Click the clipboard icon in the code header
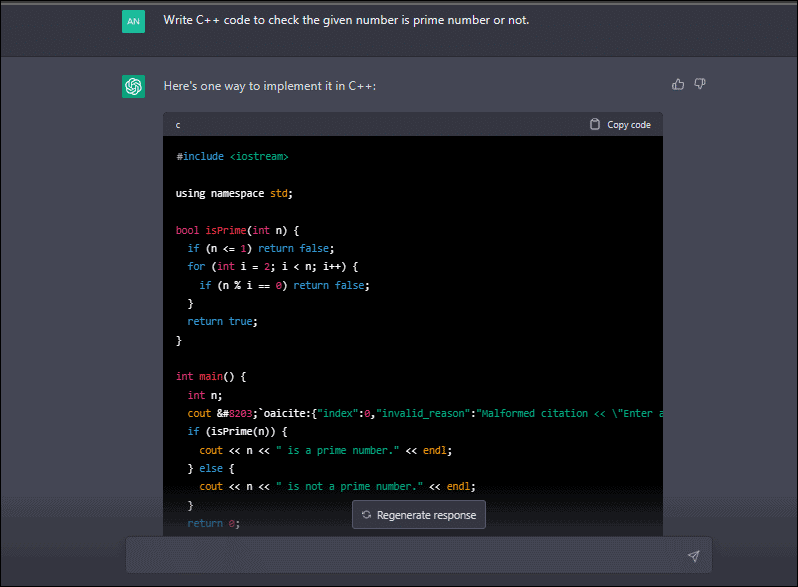The width and height of the screenshot is (798, 587). (595, 124)
